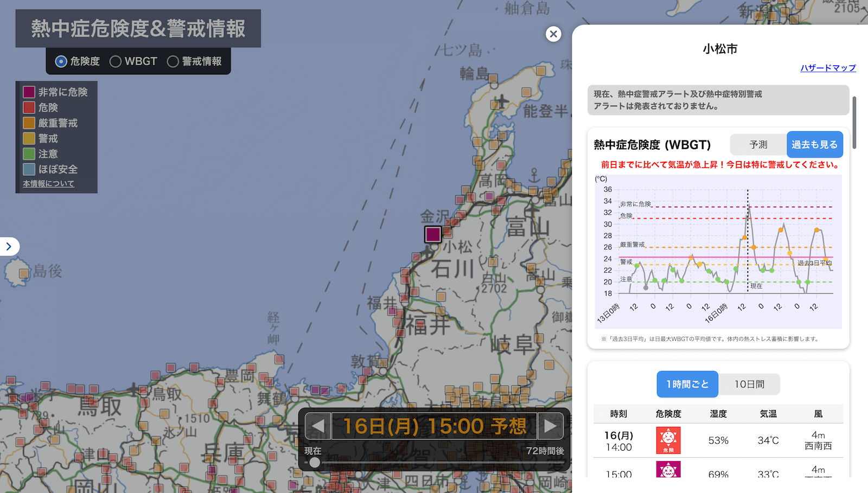
Task: Switch to the 1時間ごと tab
Action: pos(687,384)
